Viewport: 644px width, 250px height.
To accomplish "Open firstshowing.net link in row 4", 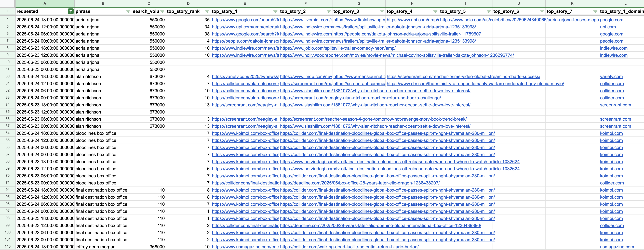I will [x=359, y=20].
